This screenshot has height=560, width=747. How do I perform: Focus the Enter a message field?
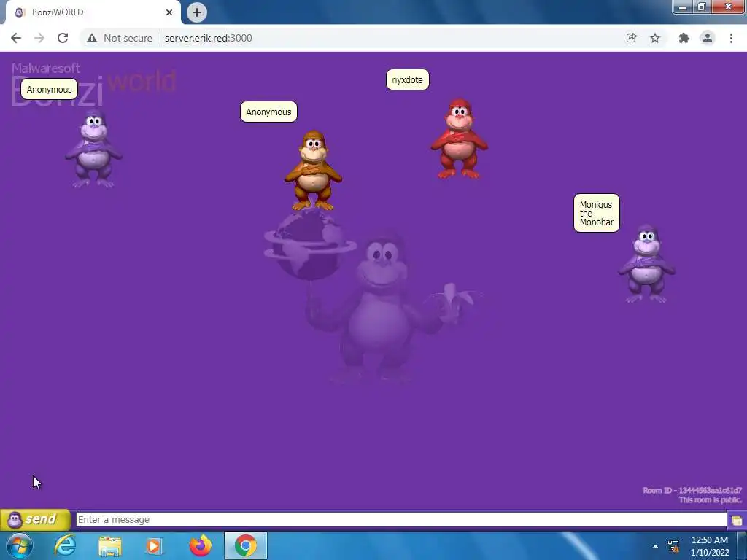click(x=401, y=519)
